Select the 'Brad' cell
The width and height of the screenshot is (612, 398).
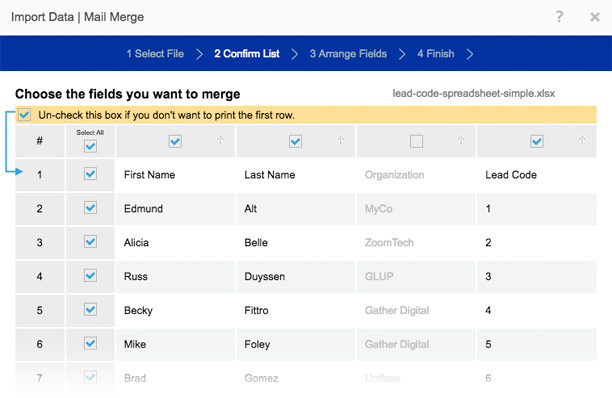click(176, 378)
